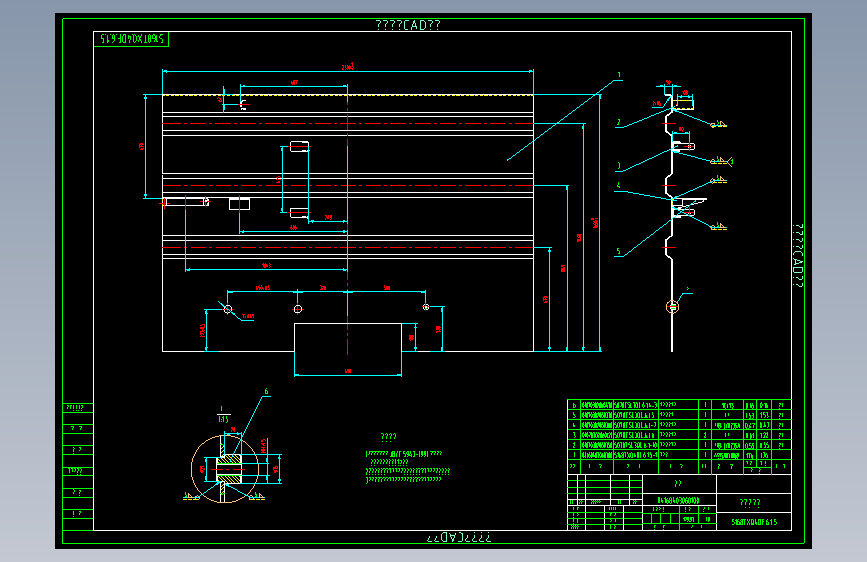The height and width of the screenshot is (562, 867).
Task: Click the rightmost hole marker in the front view
Action: pos(426,307)
